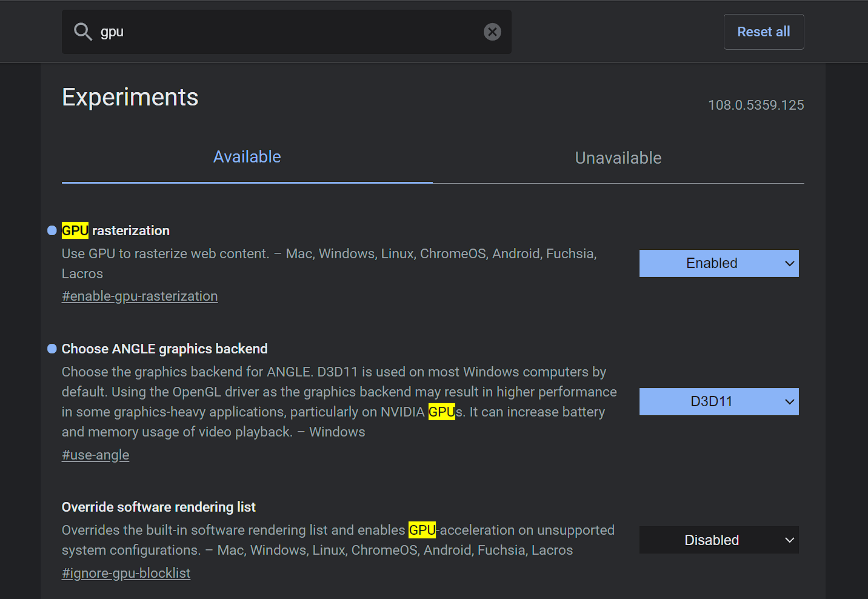Screen dimensions: 868x599
Task: Focus the search box containing "gpu"
Action: pyautogui.click(x=285, y=32)
